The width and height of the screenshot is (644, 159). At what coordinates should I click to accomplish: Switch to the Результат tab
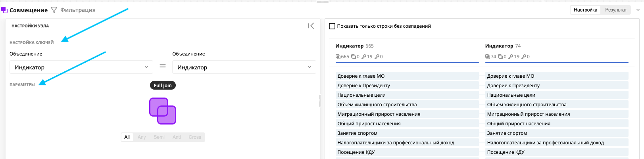click(616, 10)
